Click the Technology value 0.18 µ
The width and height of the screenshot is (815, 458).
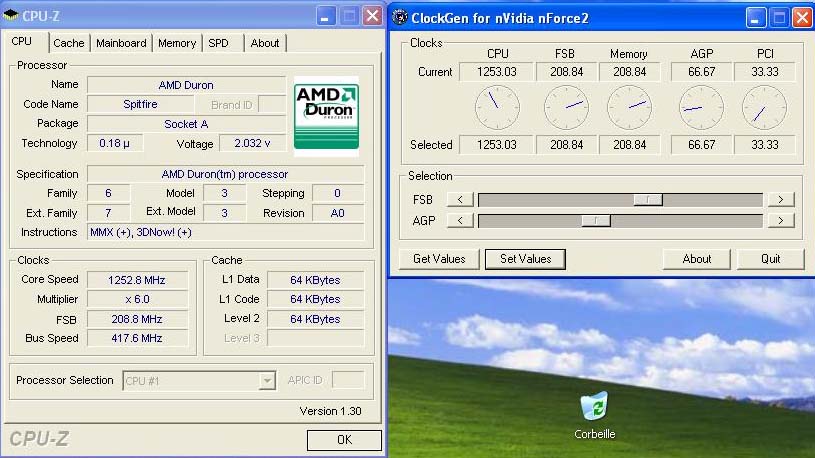click(x=114, y=143)
